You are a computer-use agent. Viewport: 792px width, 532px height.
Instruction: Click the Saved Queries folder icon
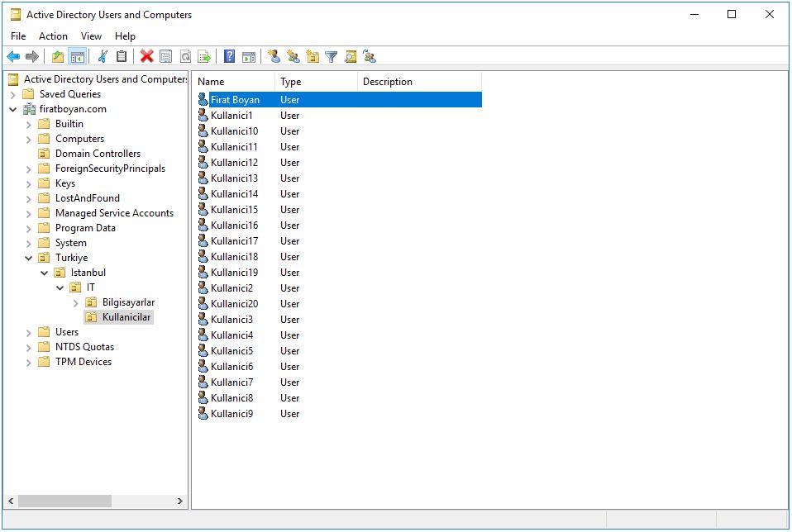click(x=28, y=94)
